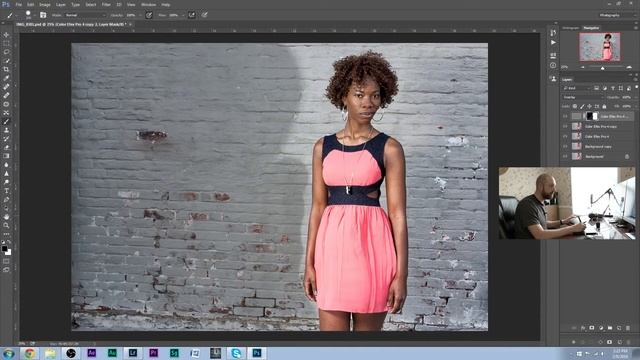This screenshot has height=360, width=640.
Task: Open layer blend mode Overlay dropdown
Action: point(582,98)
